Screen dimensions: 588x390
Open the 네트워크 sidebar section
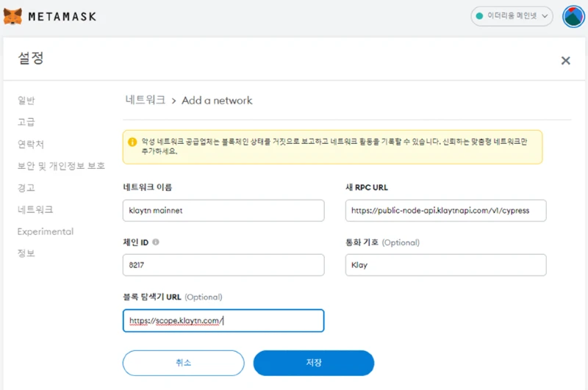(x=35, y=209)
